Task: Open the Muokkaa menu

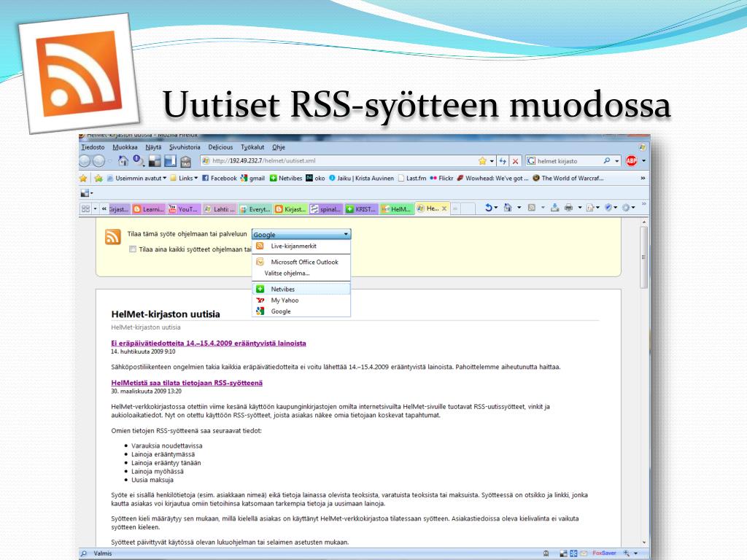Action: point(125,147)
